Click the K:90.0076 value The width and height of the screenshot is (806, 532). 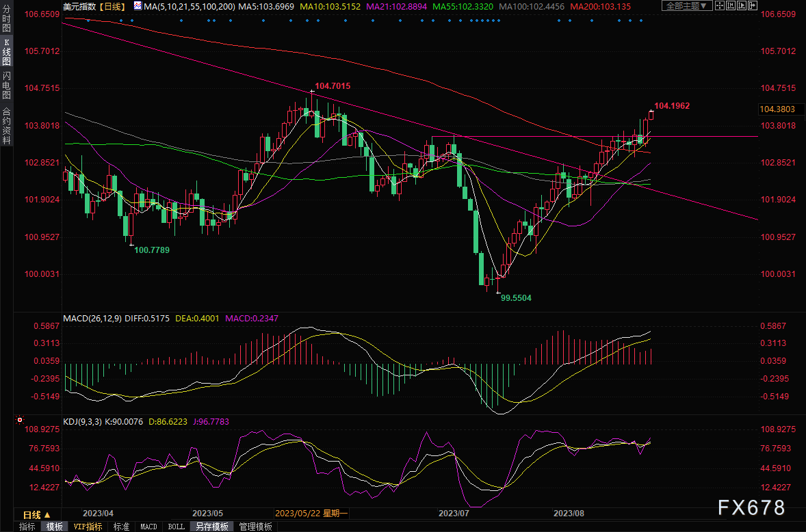[x=124, y=422]
